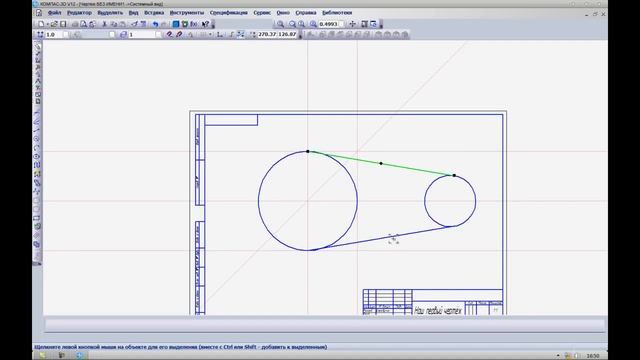Zoom in with the first magnifier icon
Screen dimensions: 640x360
[x=280, y=24]
